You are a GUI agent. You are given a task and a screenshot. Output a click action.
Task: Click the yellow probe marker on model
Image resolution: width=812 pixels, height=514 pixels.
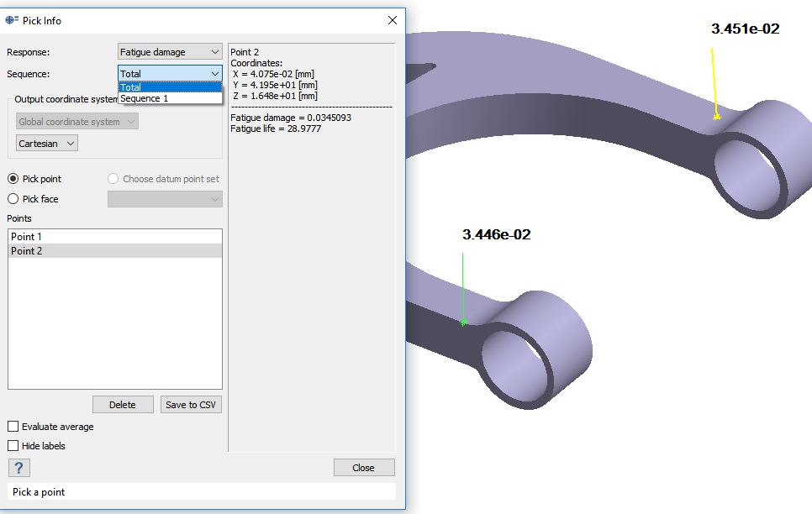716,118
